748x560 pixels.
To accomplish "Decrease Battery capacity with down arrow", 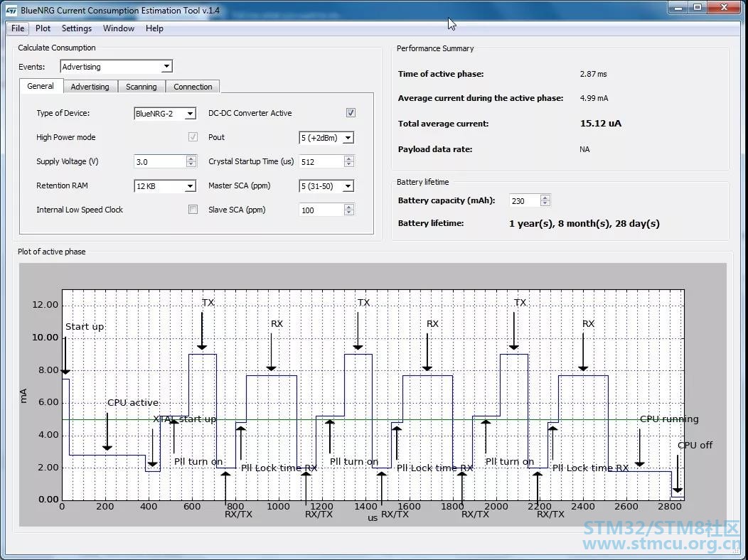I will pyautogui.click(x=545, y=203).
